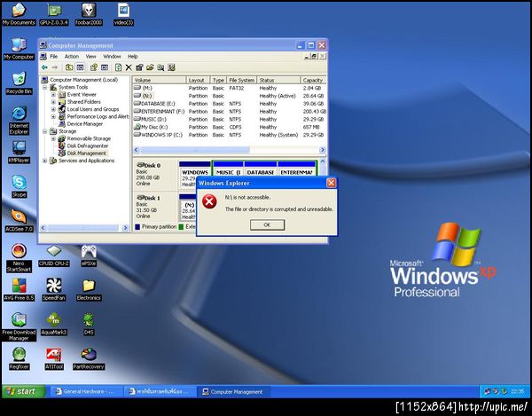Open the CPUID CPU-Z shortcut
Viewport: 532px width, 416px height.
(x=54, y=255)
